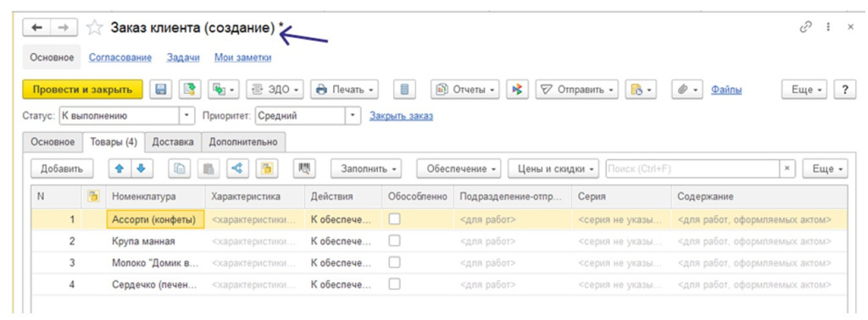Click the Приоритет field Средний
The height and width of the screenshot is (320, 868).
(x=300, y=116)
